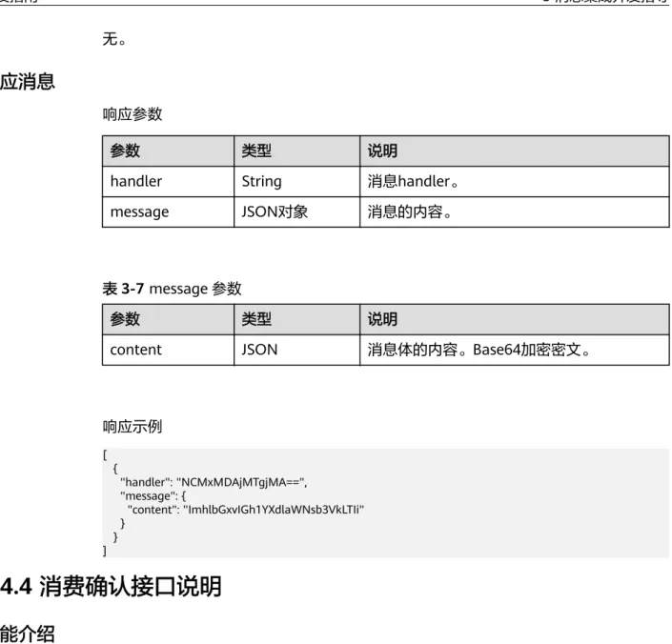Click the content value 'ImhlbGxvIGh1YXdlaWNsb3VkLTIi'
Viewport: 672px width, 644px height.
coord(274,510)
